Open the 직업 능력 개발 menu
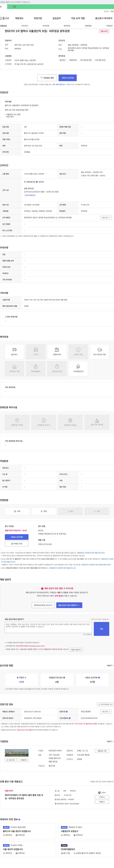The image size is (114, 868). [x=78, y=18]
